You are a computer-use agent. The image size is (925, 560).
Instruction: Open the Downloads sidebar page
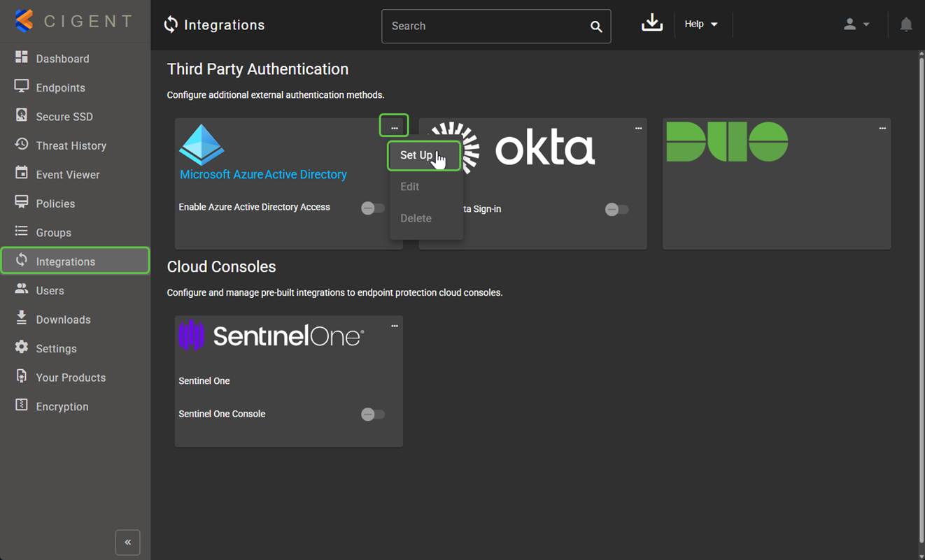[75, 320]
